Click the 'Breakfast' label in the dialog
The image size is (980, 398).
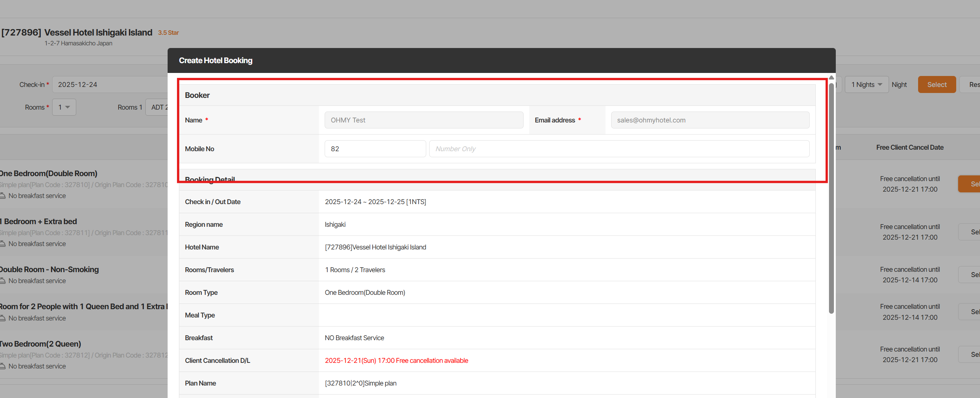click(199, 338)
